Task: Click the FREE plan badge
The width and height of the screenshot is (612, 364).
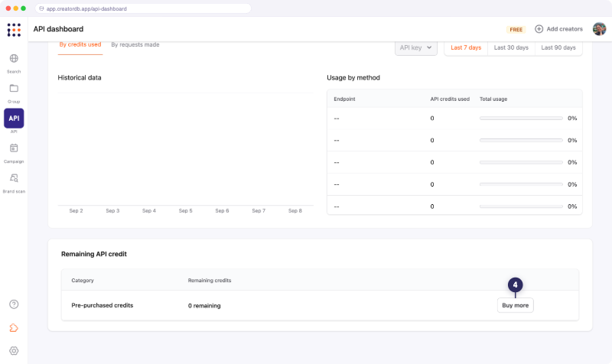Action: click(516, 30)
